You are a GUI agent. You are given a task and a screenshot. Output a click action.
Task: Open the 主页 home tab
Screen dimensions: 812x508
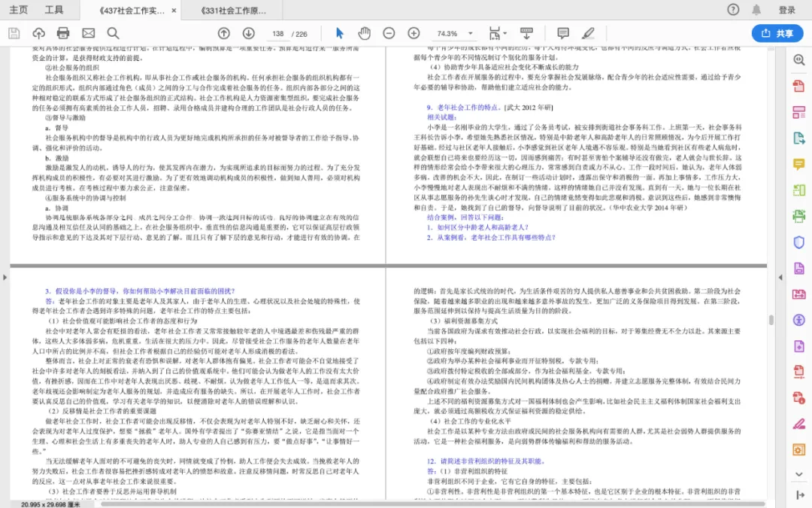point(19,10)
